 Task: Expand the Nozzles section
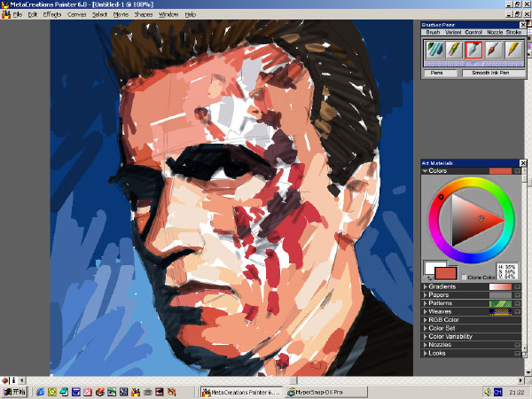click(425, 345)
